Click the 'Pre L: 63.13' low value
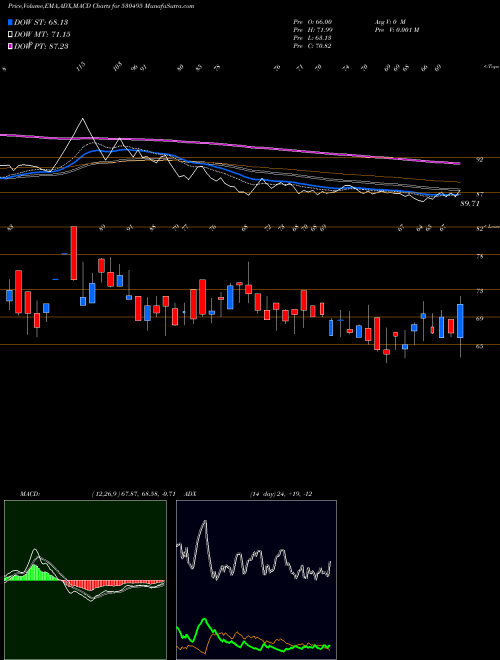The height and width of the screenshot is (660, 500). pyautogui.click(x=313, y=38)
